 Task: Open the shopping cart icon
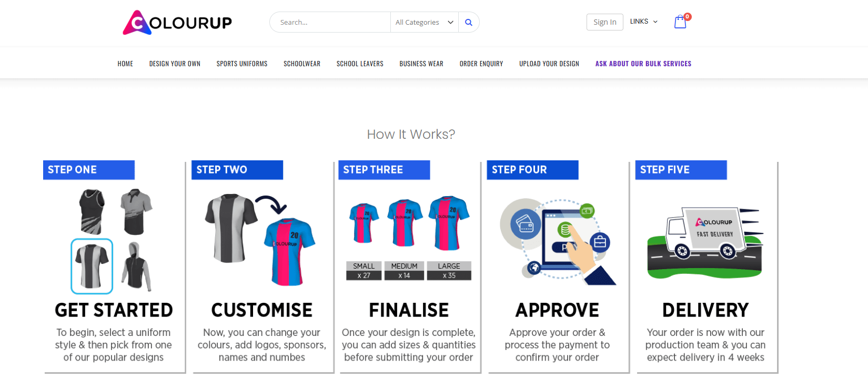click(x=680, y=22)
